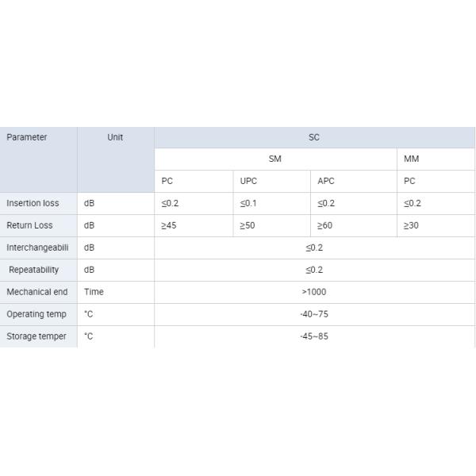476x476 pixels.
Task: Click the Insertion loss row label
Action: click(x=33, y=203)
